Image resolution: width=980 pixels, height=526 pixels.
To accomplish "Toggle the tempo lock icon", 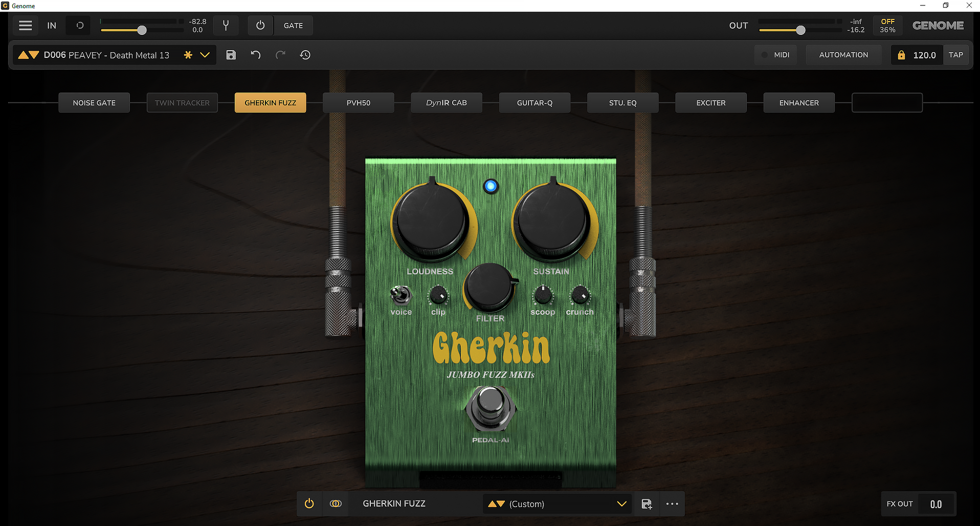I will 901,55.
